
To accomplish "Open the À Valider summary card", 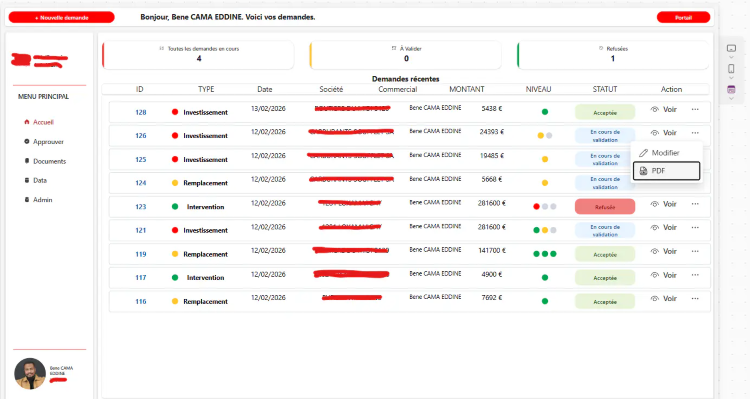I will pos(406,55).
